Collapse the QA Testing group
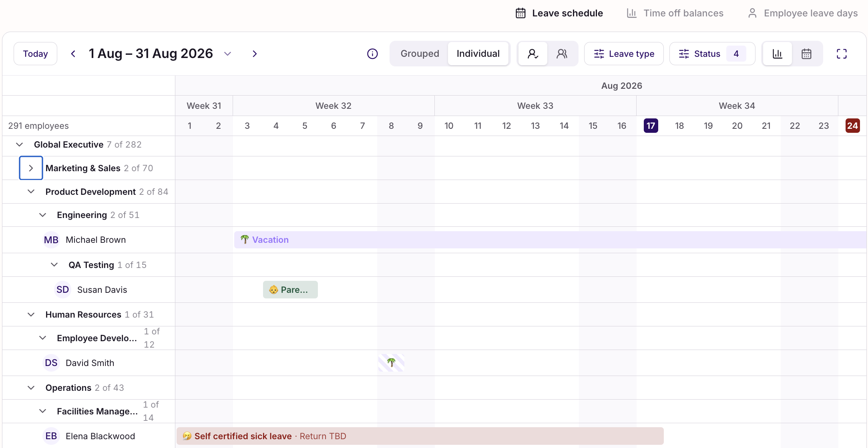This screenshot has width=868, height=448. [54, 265]
